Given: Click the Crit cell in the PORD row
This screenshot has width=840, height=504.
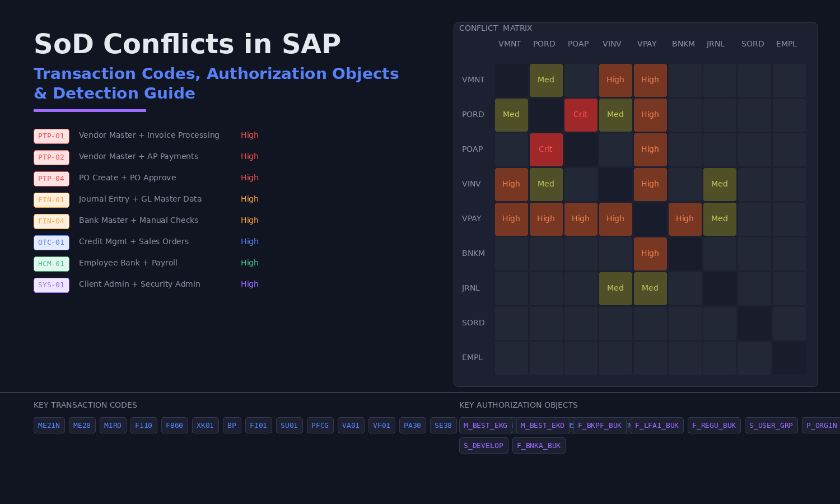Looking at the screenshot, I should tap(581, 115).
